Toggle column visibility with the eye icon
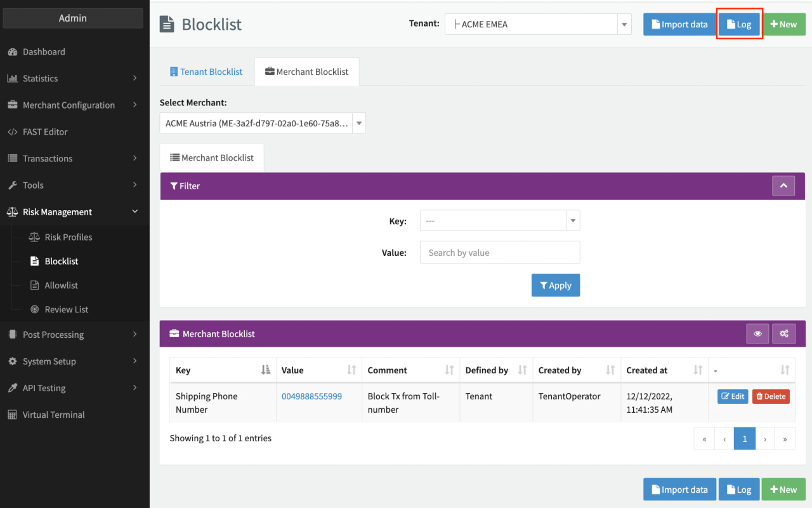Screen dimensions: 812x508 [x=757, y=333]
